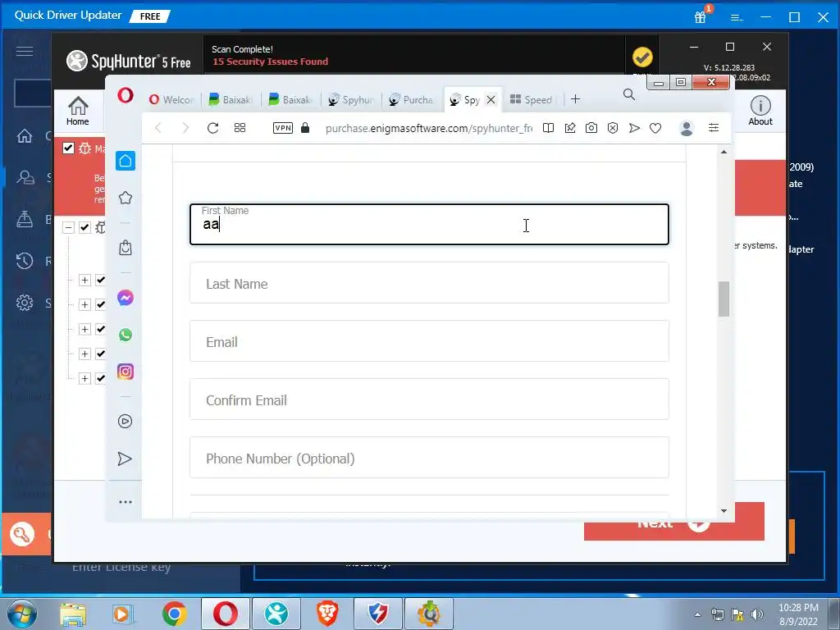Open sidebar three dots settings
Viewport: 840px width, 630px height.
tap(126, 502)
